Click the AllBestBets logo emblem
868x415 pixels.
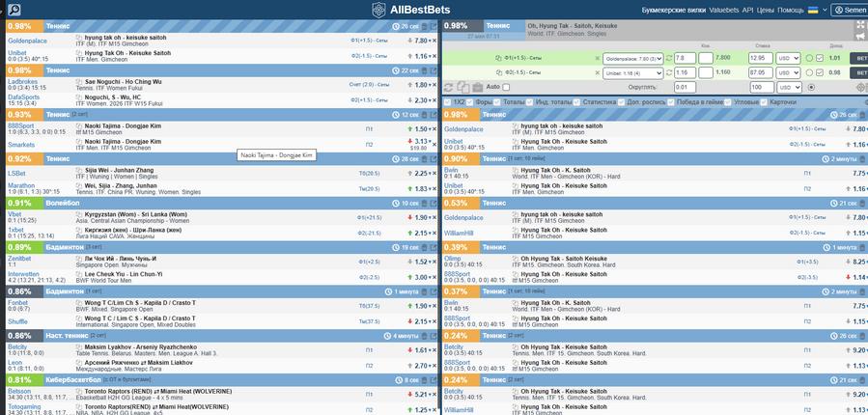[x=378, y=10]
